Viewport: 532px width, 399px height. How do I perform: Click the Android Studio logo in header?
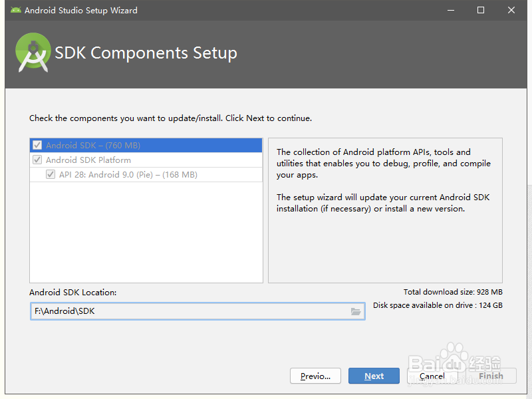pos(33,53)
